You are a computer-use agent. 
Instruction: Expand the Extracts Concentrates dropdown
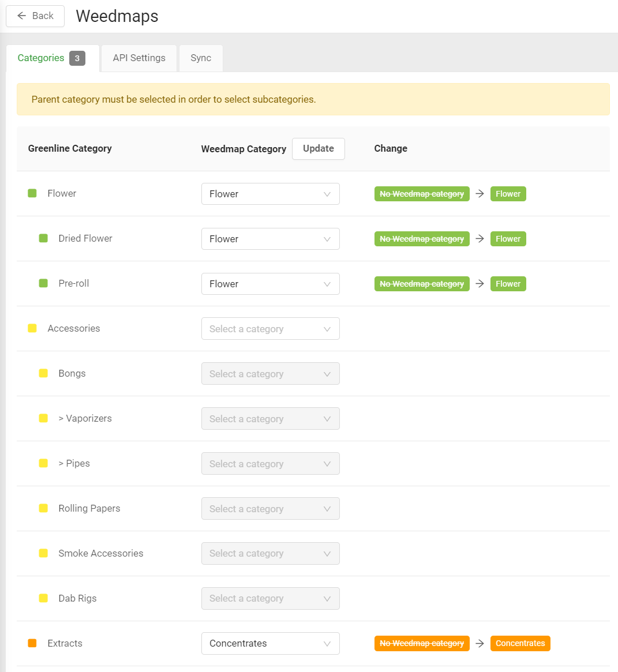coord(270,643)
